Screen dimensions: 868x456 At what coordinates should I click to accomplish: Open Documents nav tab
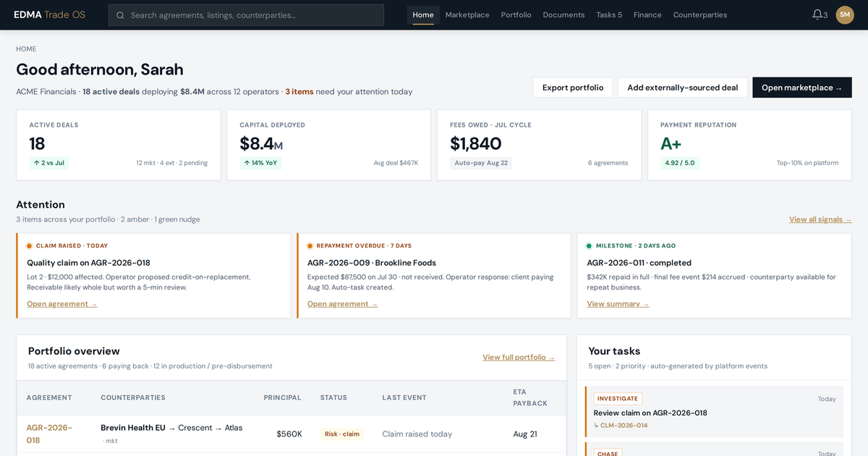pos(563,15)
